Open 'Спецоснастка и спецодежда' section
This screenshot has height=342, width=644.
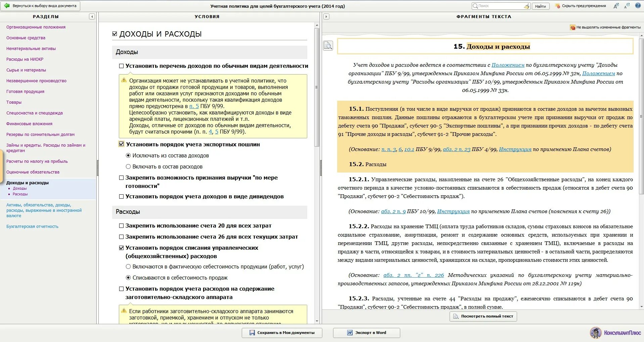coord(35,113)
